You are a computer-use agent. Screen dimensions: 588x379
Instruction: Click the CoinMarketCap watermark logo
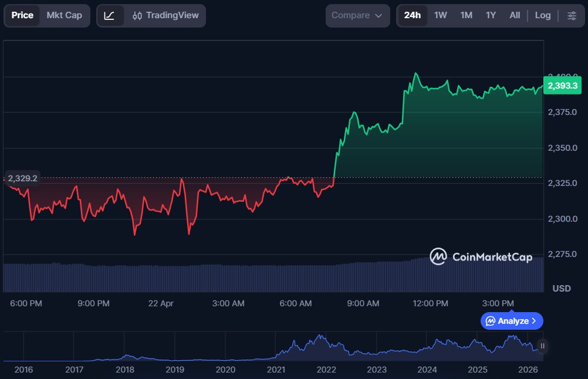click(481, 256)
